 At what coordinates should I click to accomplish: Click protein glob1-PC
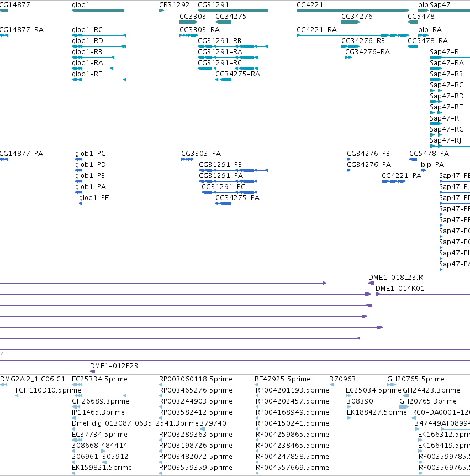[x=91, y=154]
